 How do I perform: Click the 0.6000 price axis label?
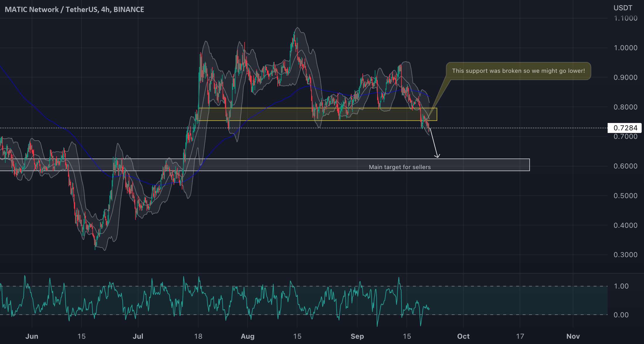(626, 166)
